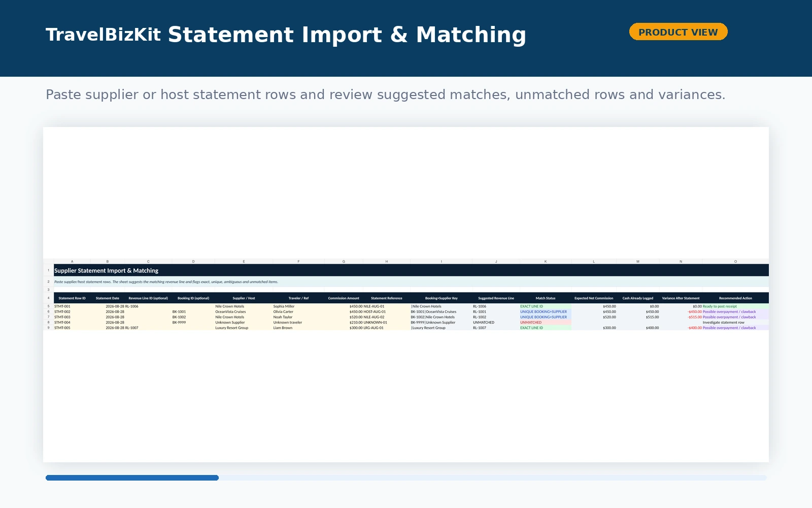
Task: Click 'Match Status' column heading
Action: coord(546,298)
